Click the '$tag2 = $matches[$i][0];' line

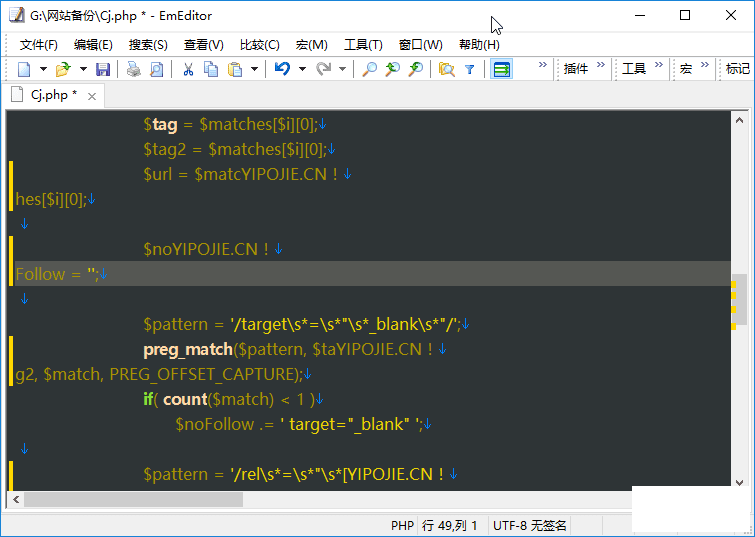pos(235,149)
